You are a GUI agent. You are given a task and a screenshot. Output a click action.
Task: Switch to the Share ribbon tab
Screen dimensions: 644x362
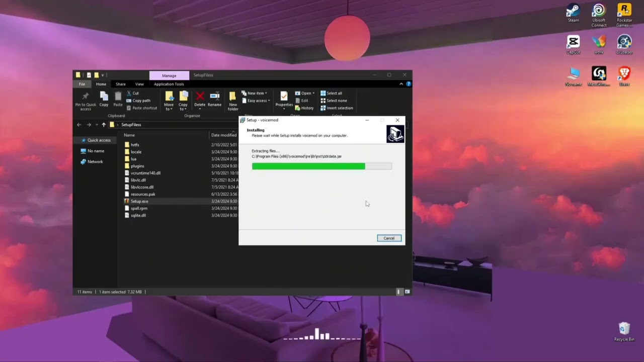coord(121,84)
